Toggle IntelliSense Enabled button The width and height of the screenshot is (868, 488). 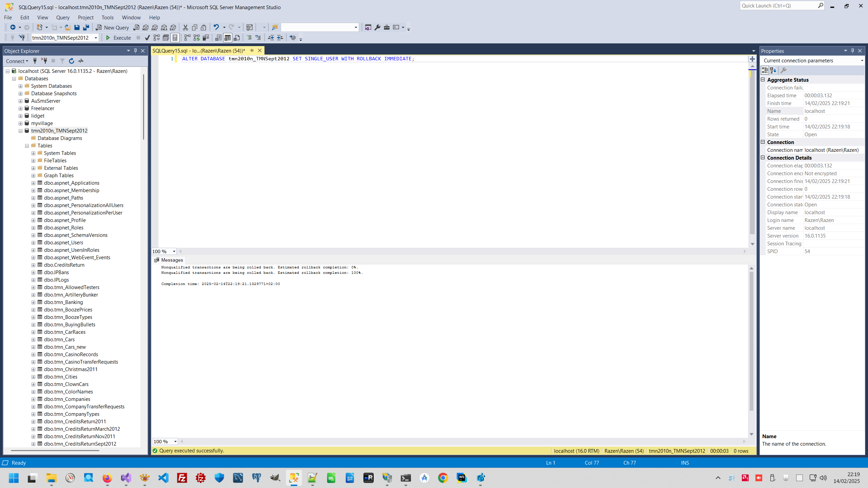point(175,38)
